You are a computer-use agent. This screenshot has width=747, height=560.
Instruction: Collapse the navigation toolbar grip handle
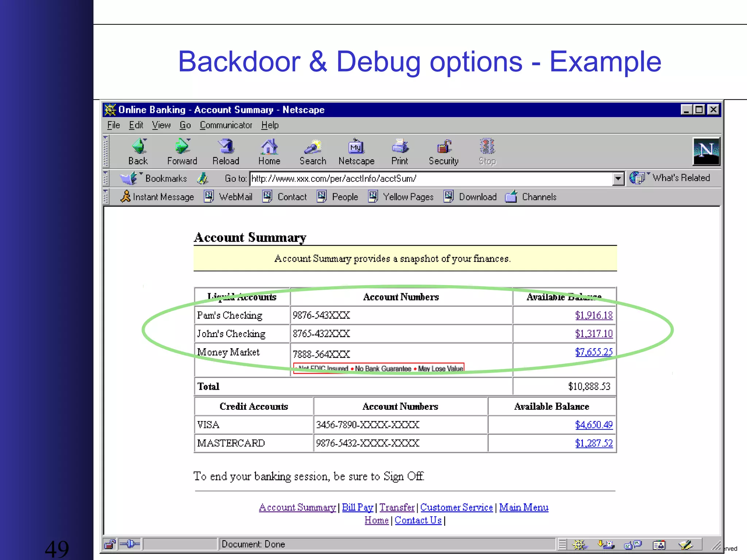point(106,151)
